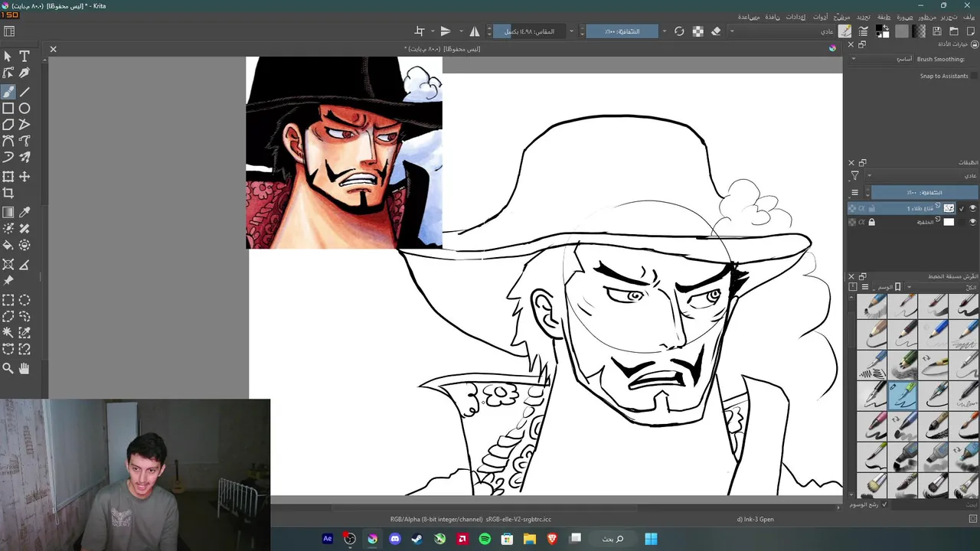Select the highlighted blue brush preset thumbnail
980x551 pixels.
pos(903,396)
